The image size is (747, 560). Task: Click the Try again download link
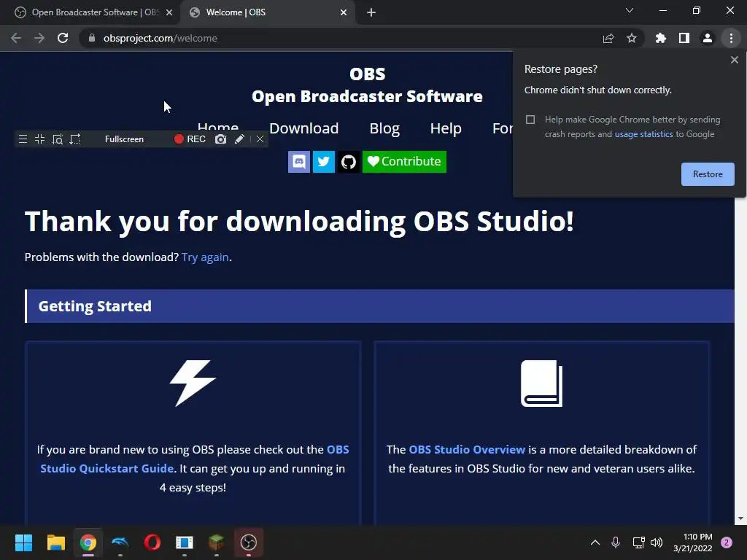pos(205,257)
